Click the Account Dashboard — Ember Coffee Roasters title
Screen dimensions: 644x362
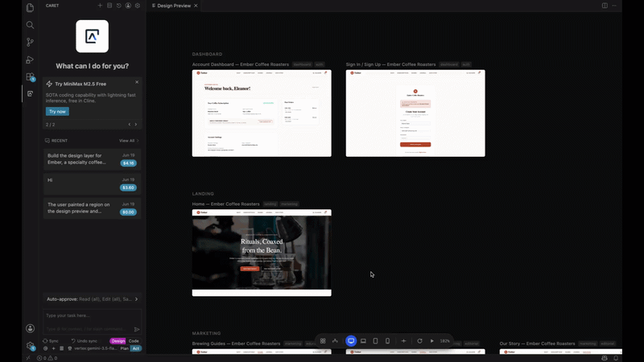240,64
